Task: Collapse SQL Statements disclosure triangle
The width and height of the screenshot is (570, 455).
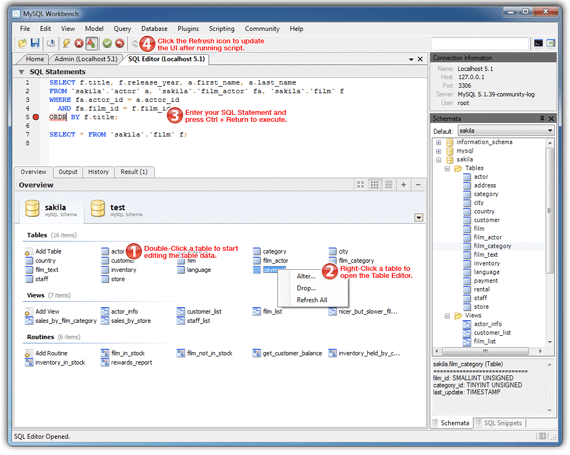Action: pos(21,72)
